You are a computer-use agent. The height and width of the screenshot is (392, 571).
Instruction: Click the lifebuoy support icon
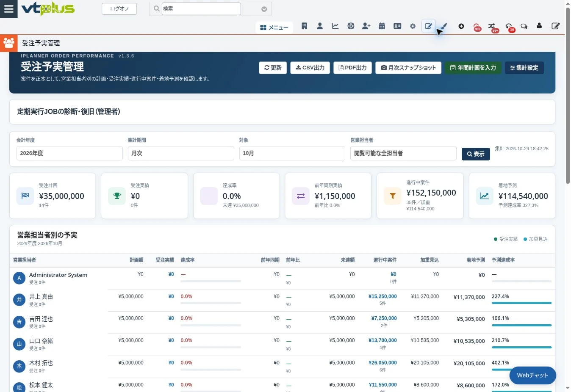coord(351,26)
